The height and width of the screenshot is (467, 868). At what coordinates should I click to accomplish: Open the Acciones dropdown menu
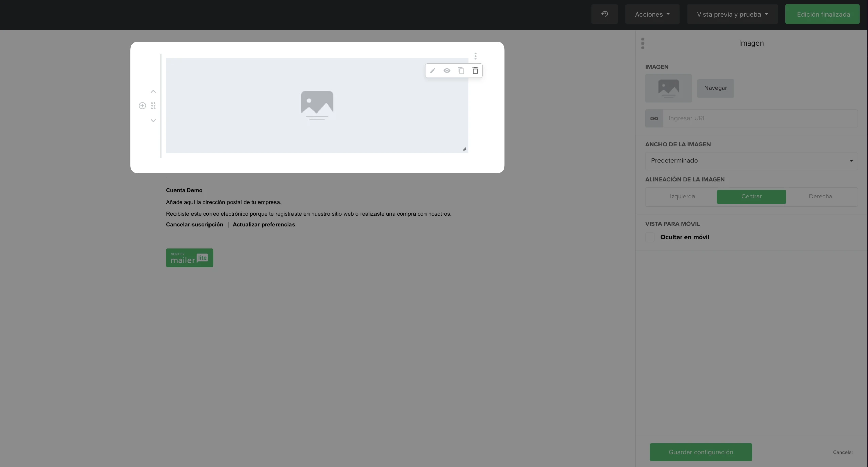pyautogui.click(x=652, y=14)
